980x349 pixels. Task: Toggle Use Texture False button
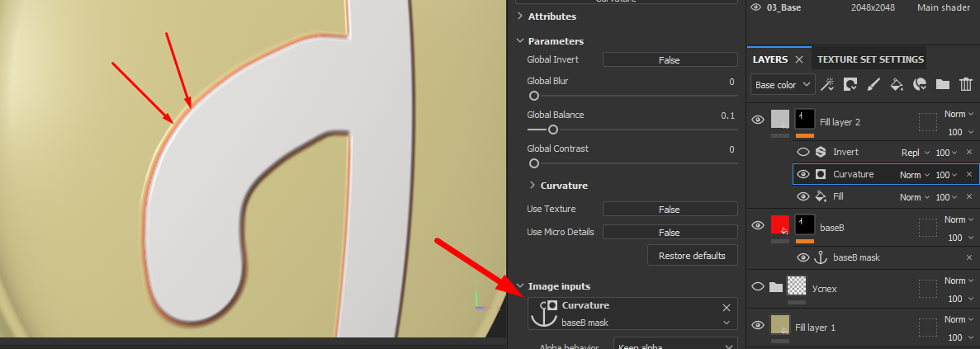coord(670,209)
